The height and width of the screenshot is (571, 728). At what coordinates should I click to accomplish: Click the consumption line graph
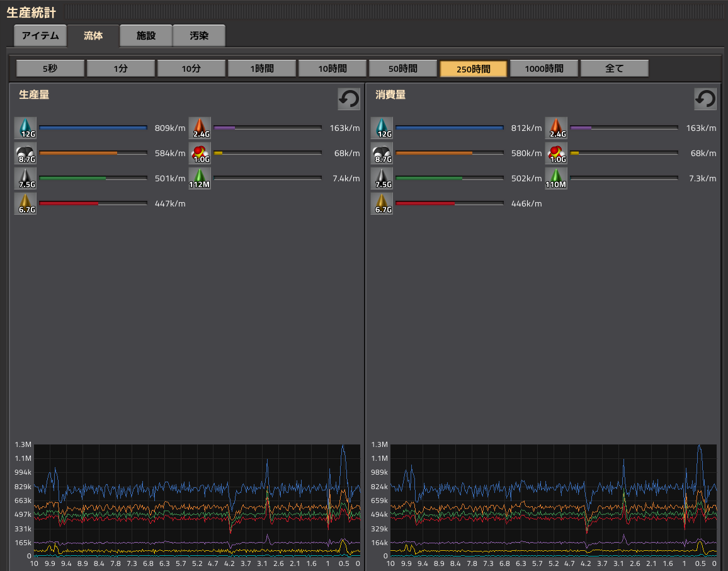554,500
